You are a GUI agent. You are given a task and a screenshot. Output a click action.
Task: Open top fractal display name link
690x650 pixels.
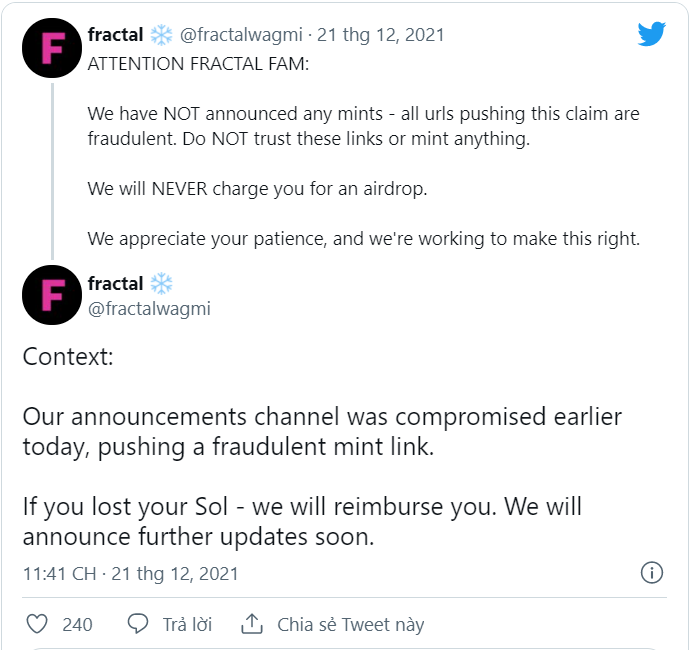[115, 35]
